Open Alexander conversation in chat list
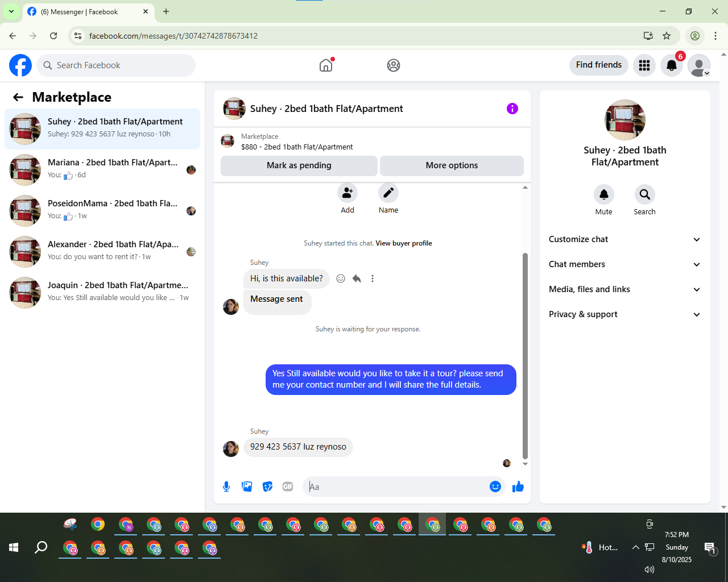Screen dimensions: 728x582 click(102, 252)
